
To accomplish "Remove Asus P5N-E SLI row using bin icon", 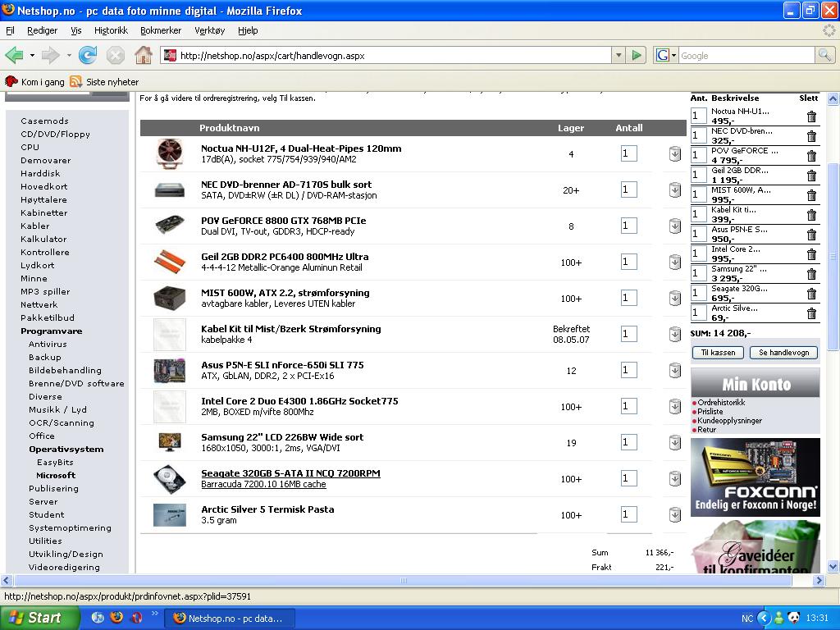I will (675, 370).
